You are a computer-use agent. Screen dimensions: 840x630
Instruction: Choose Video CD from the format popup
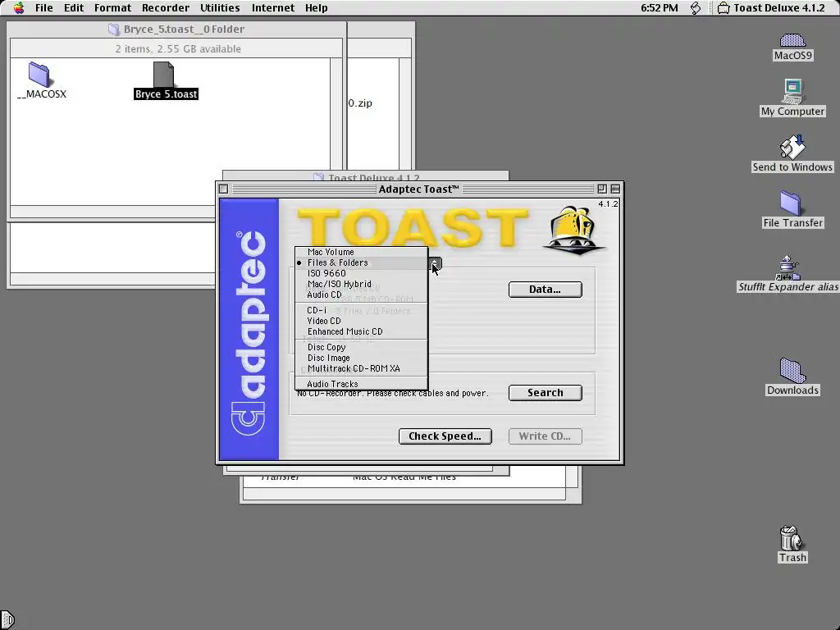coord(362,321)
